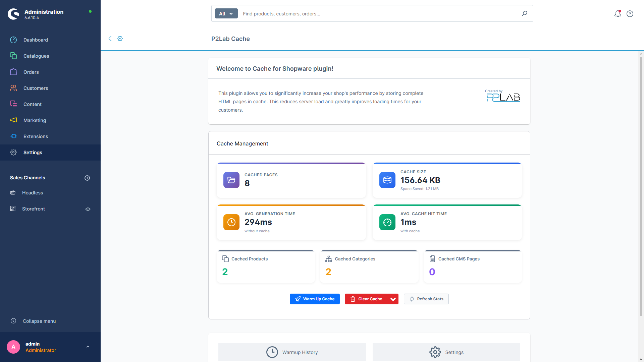Open Clear Cache dropdown arrow
This screenshot has width=644, height=362.
[393, 299]
